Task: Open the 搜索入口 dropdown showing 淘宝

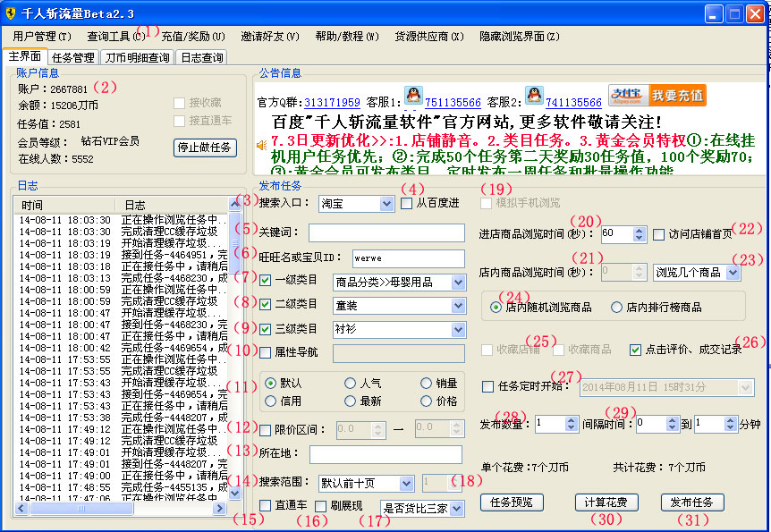Action: pos(385,204)
